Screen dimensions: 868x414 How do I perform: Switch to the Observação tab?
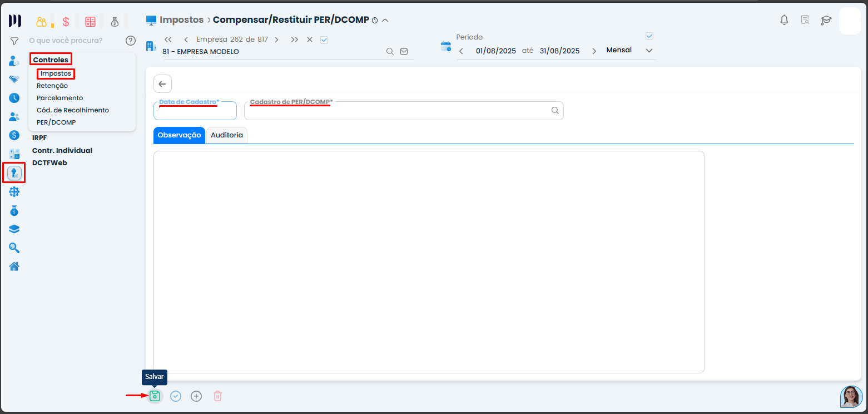tap(179, 135)
